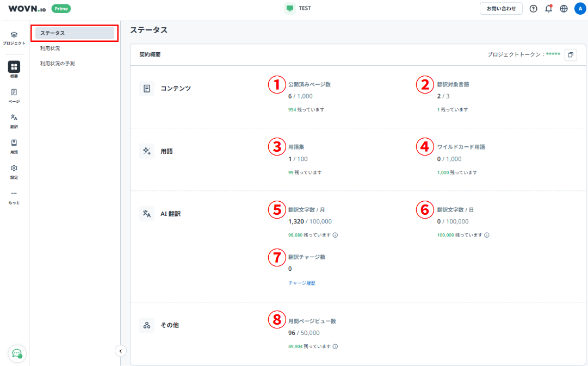588x366 pixels.
Task: Collapse the side menu with chevron
Action: pos(121,351)
